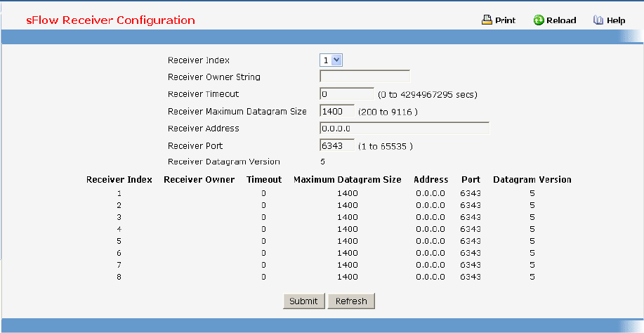Select receiver index 8 table row
644x333 pixels.
[119, 277]
